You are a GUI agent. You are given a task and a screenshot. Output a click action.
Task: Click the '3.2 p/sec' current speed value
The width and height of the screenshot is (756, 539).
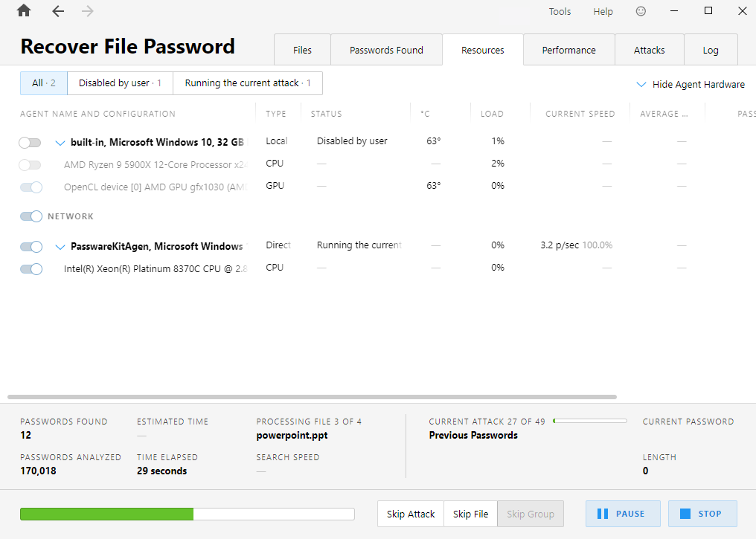pyautogui.click(x=560, y=245)
